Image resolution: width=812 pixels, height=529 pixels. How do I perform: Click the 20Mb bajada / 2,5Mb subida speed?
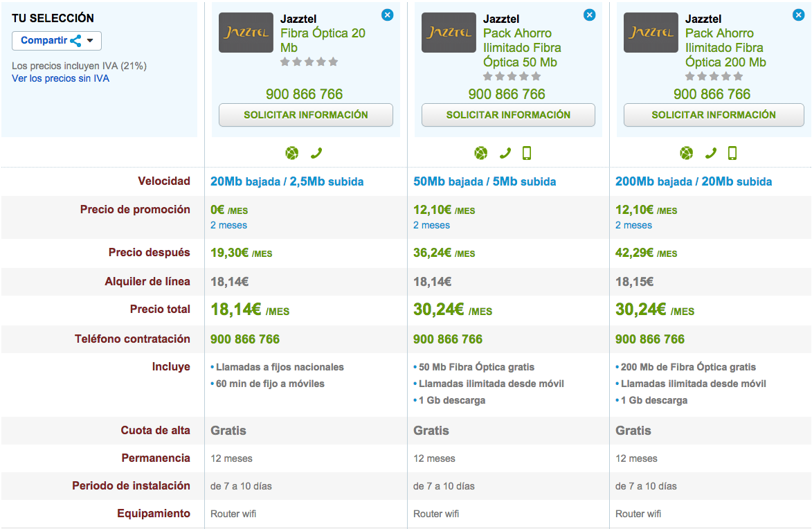click(287, 182)
